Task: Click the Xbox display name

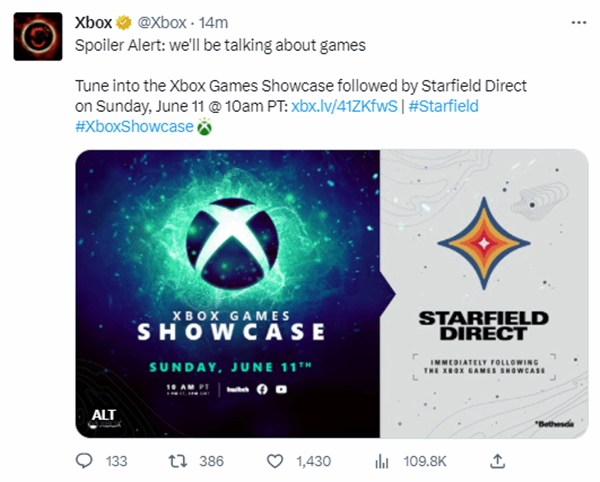Action: tap(95, 22)
